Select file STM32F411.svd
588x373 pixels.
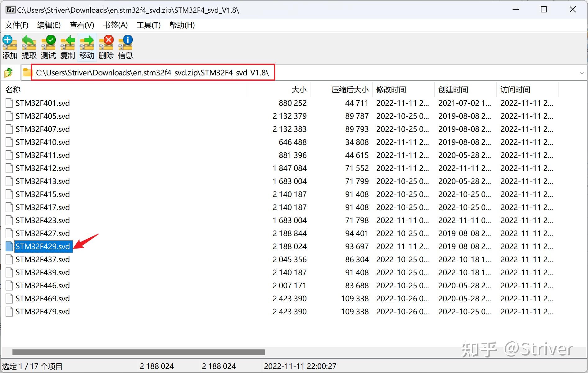point(43,155)
